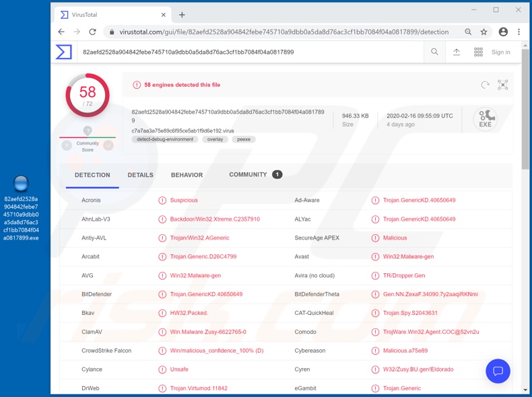The width and height of the screenshot is (532, 397).
Task: Click the site lock icon in address bar
Action: (112, 32)
